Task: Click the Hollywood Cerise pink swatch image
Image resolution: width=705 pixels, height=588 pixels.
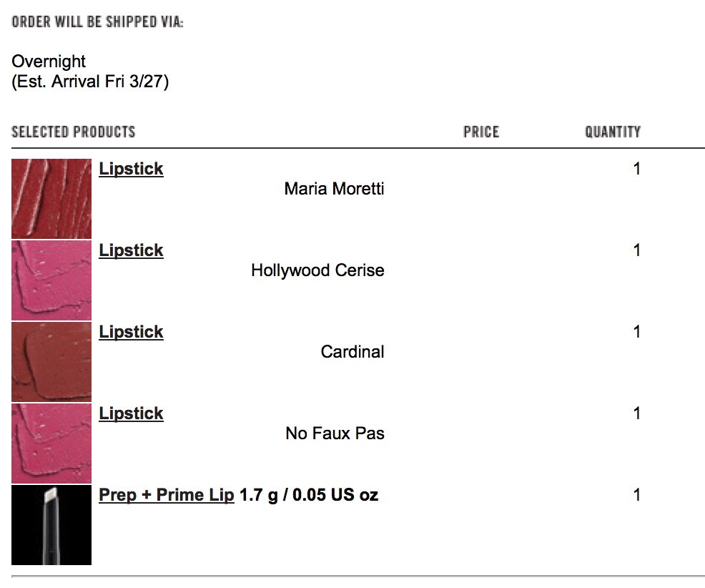Action: click(x=51, y=280)
